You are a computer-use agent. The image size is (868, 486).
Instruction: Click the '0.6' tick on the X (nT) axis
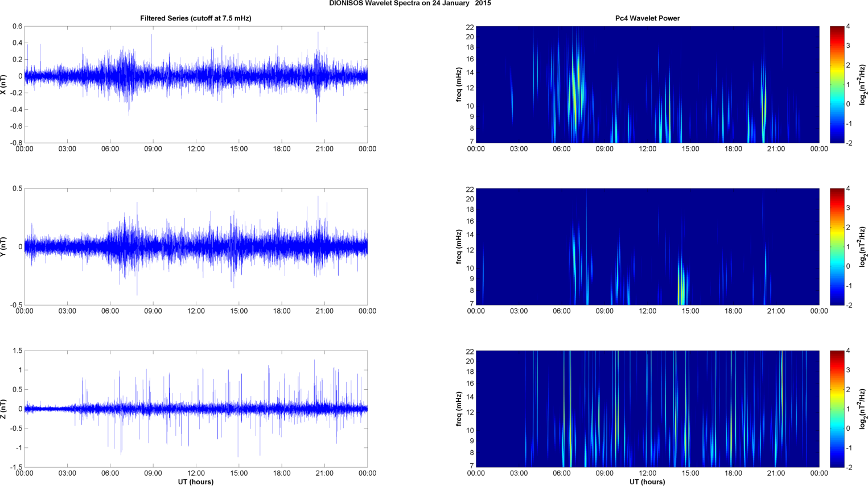coord(17,26)
